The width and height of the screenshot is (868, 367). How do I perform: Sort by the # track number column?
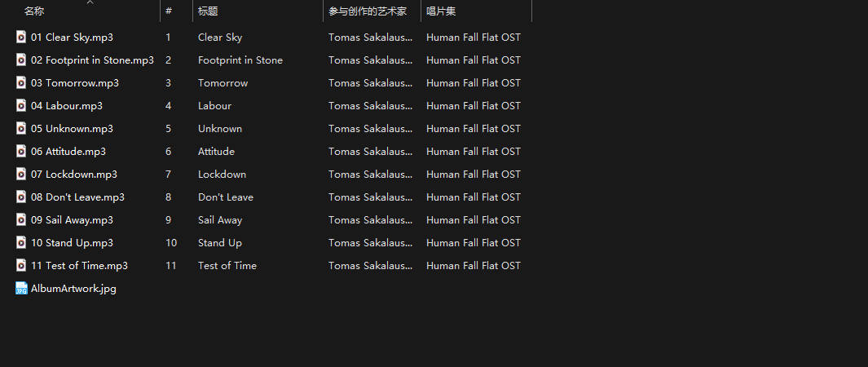point(169,11)
